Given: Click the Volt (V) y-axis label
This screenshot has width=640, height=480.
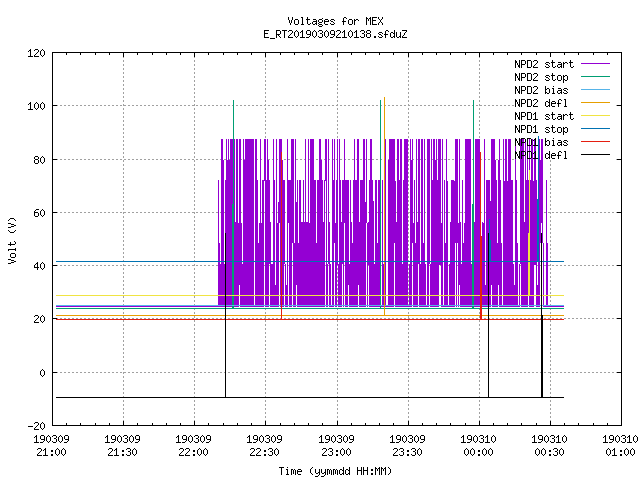Looking at the screenshot, I should pos(13,240).
